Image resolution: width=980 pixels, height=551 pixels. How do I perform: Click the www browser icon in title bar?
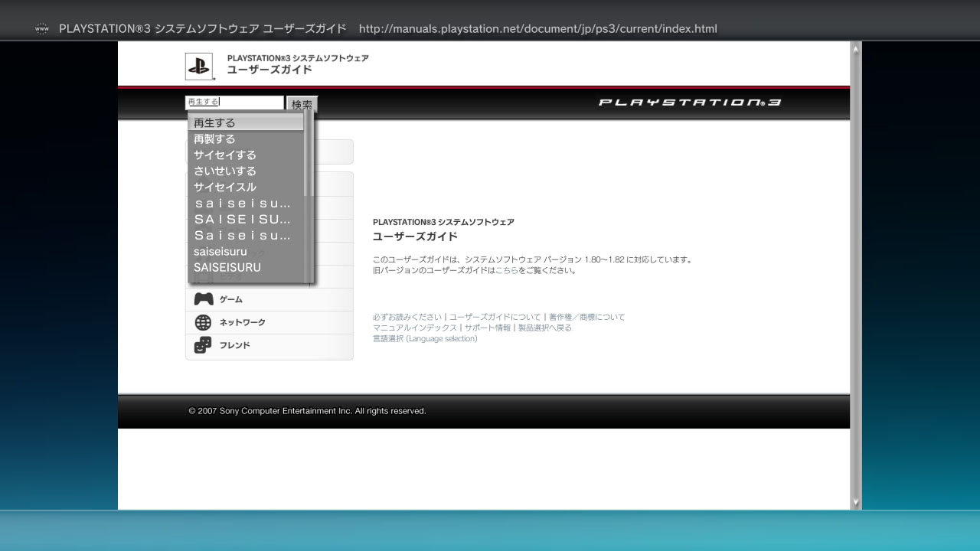[x=42, y=29]
